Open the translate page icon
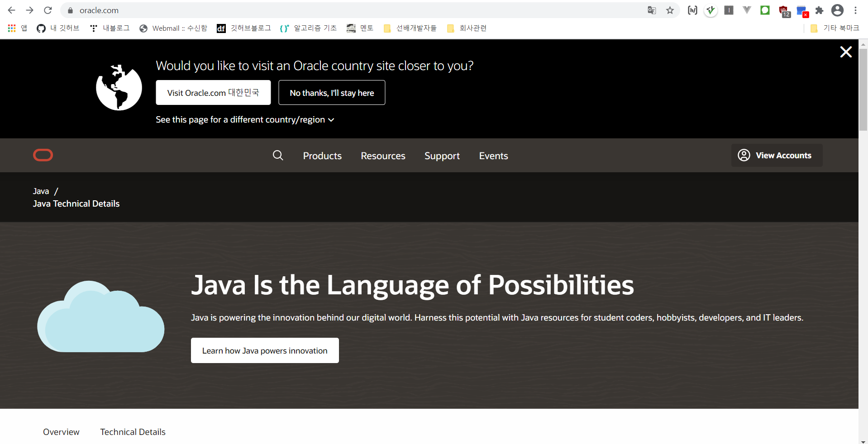Viewport: 868px width, 444px height. point(652,10)
